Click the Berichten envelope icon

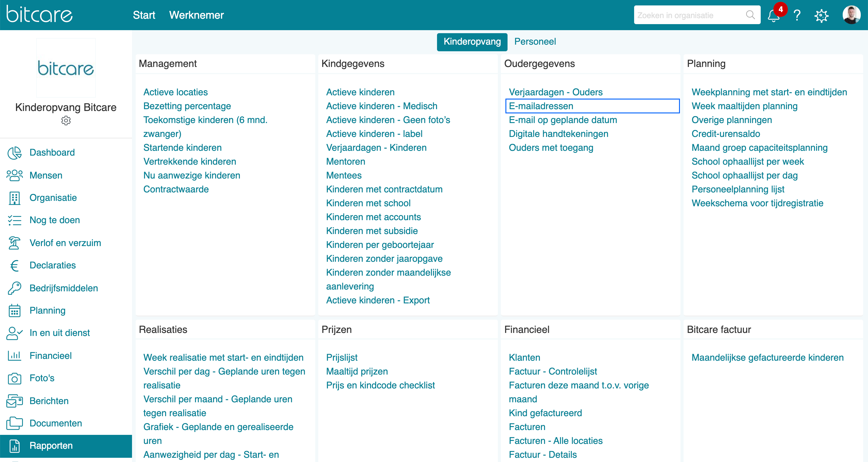click(14, 400)
